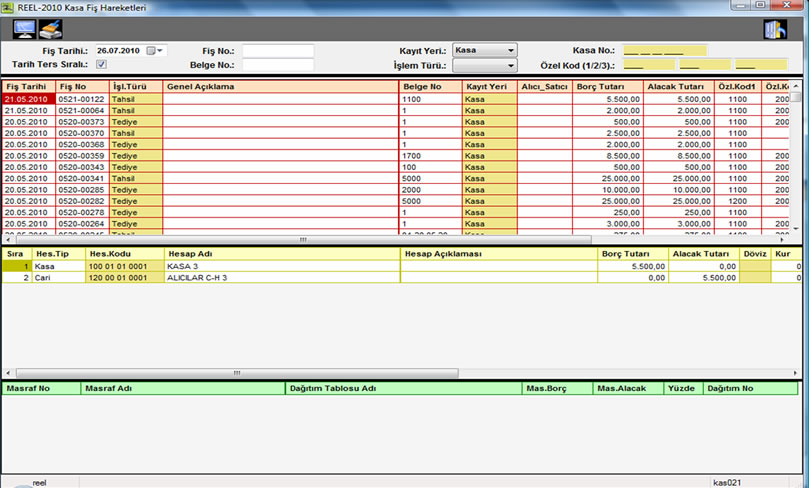Select the row with Fiş No 0520-00370
809x488 pixels.
click(x=395, y=133)
